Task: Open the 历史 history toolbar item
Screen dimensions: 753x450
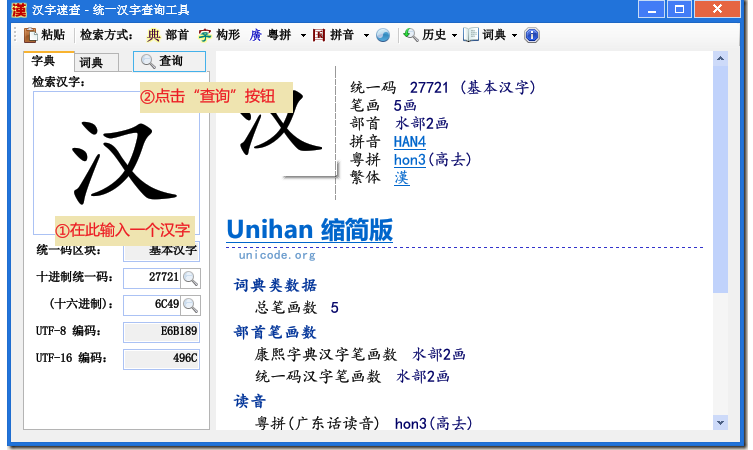Action: click(425, 35)
